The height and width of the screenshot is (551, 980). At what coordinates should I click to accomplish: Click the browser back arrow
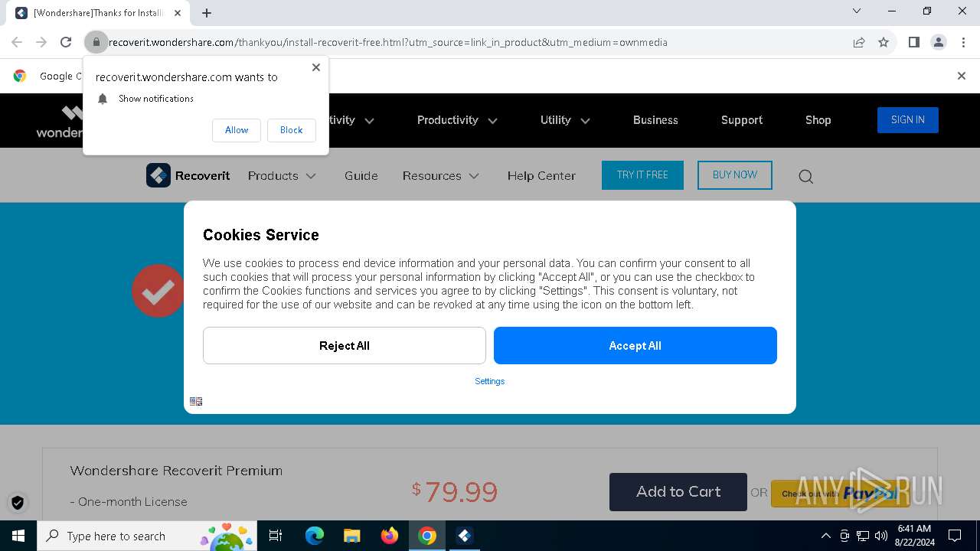click(17, 42)
